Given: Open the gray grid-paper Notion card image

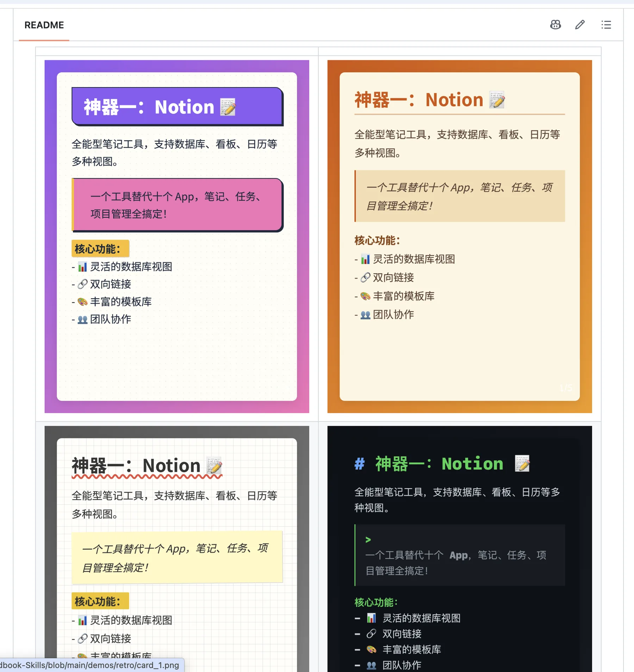Looking at the screenshot, I should [x=177, y=549].
